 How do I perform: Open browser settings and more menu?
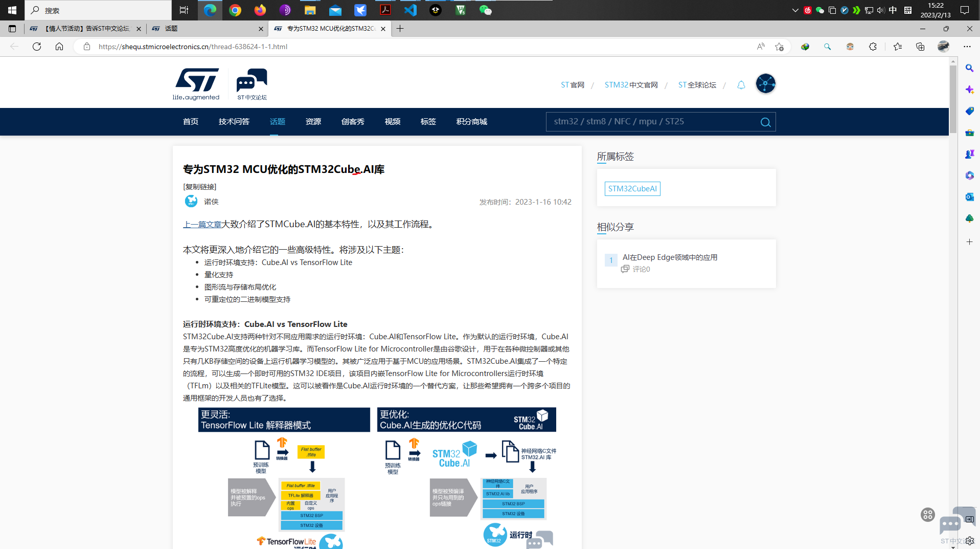pos(967,47)
